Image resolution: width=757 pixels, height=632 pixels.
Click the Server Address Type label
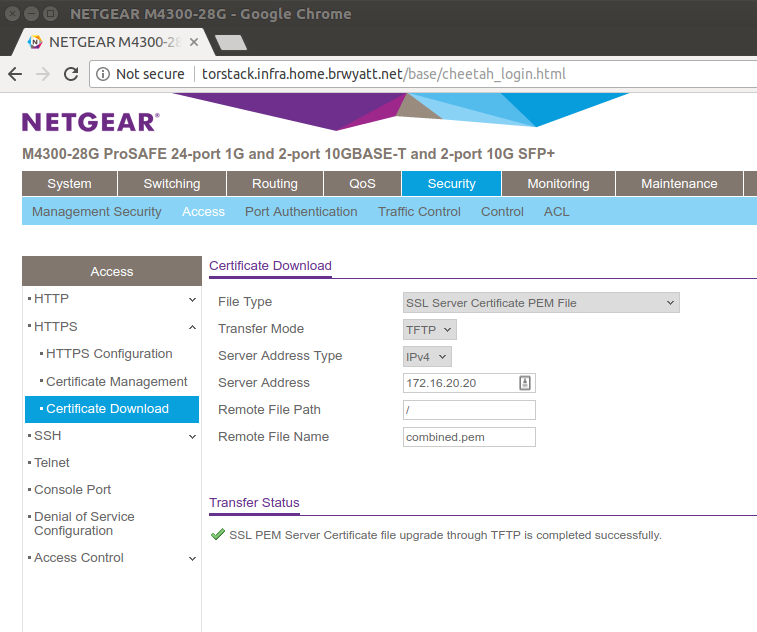[x=280, y=356]
